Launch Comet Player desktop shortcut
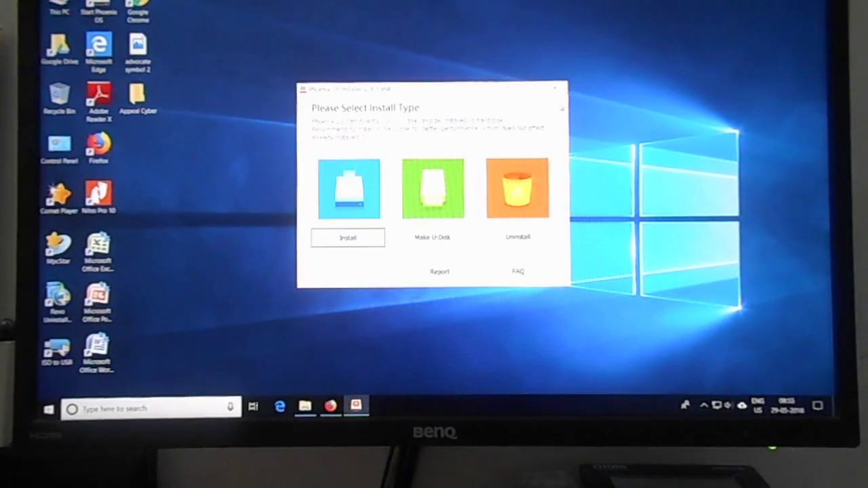 [59, 199]
